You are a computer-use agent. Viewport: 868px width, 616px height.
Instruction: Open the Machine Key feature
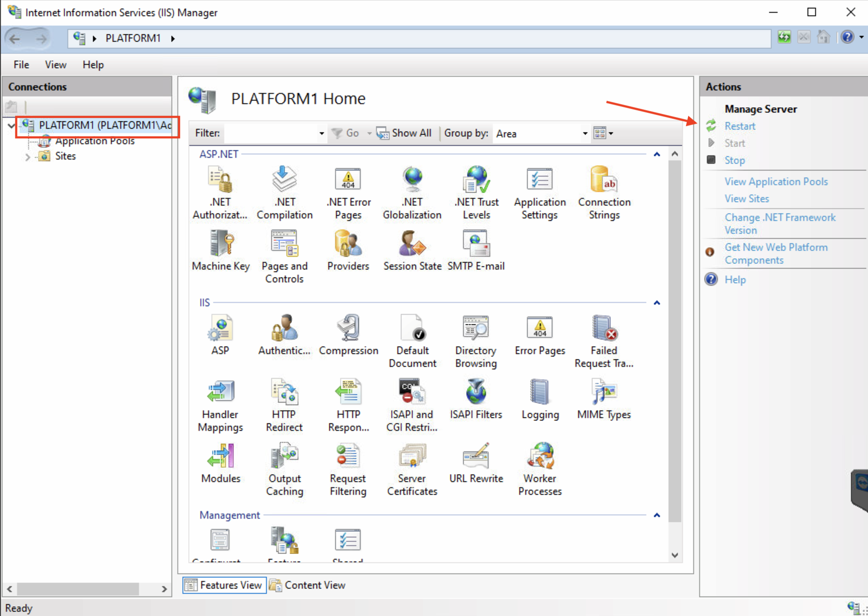pos(220,251)
